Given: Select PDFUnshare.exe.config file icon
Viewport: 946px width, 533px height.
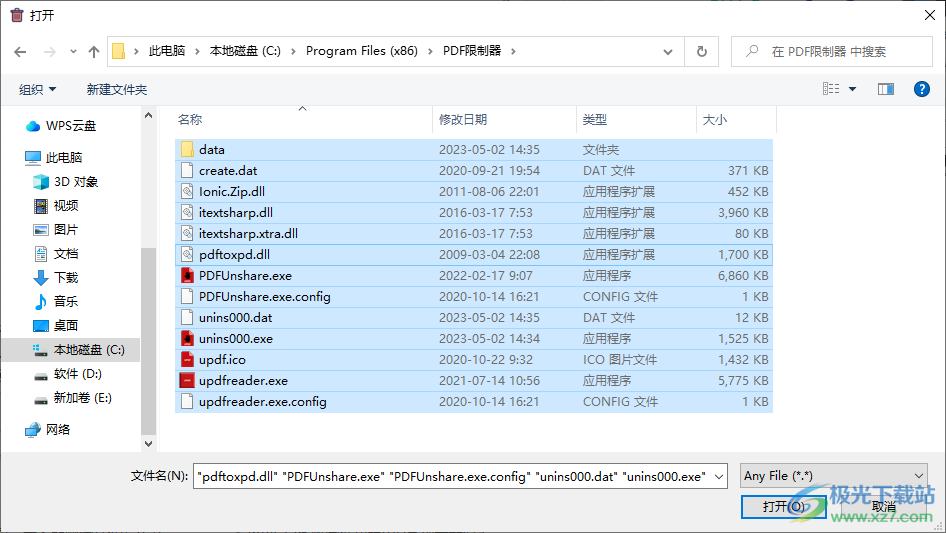Looking at the screenshot, I should (x=188, y=296).
